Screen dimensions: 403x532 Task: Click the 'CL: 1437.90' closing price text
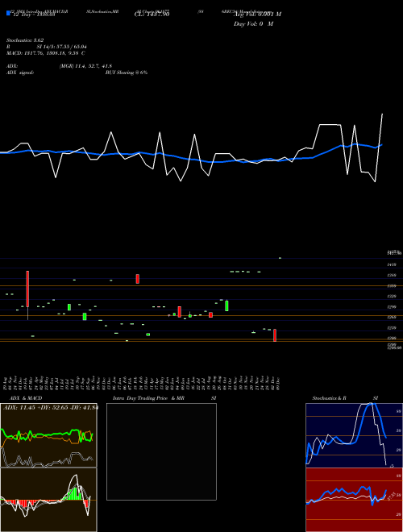152,14
